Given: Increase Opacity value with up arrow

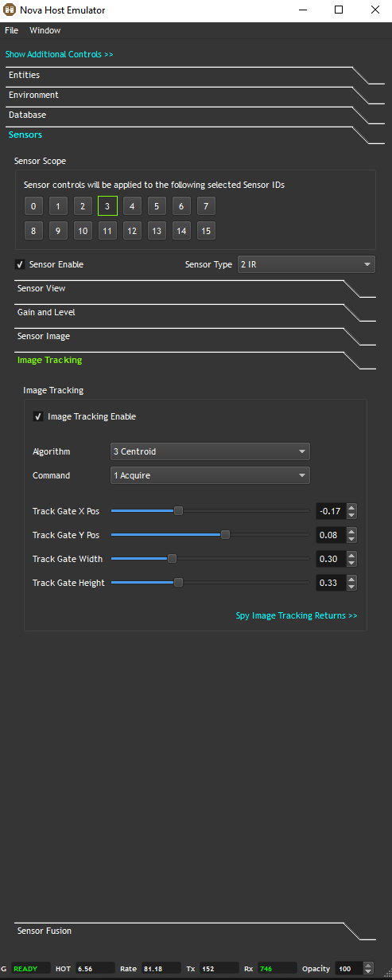Looking at the screenshot, I should 368,966.
